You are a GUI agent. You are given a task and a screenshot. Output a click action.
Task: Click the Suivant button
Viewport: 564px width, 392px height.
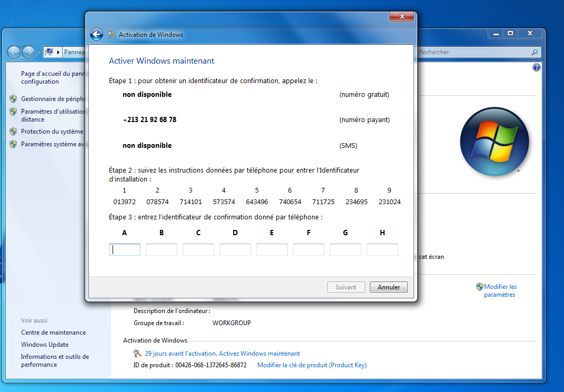coord(346,287)
